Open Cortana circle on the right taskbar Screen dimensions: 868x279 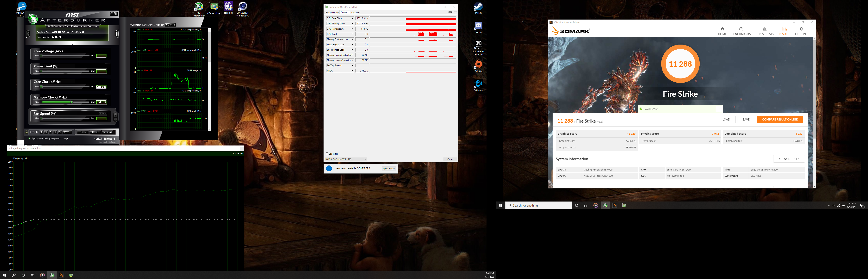[577, 205]
